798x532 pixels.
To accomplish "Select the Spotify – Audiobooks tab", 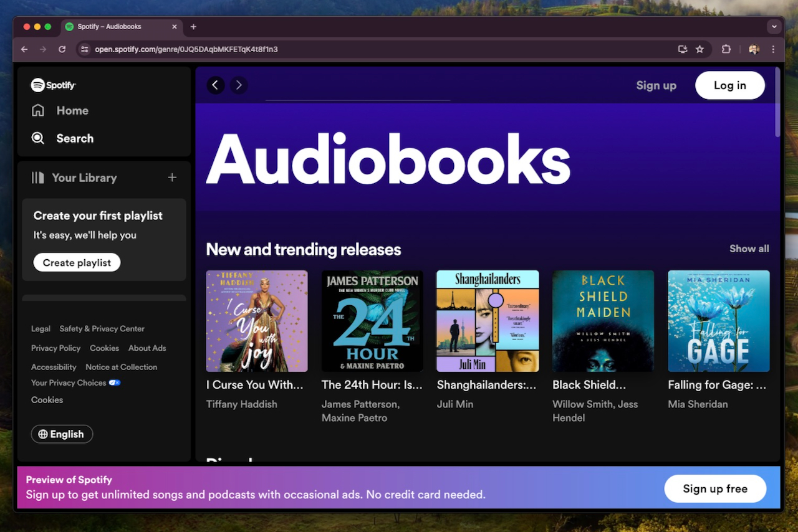I will [122, 27].
